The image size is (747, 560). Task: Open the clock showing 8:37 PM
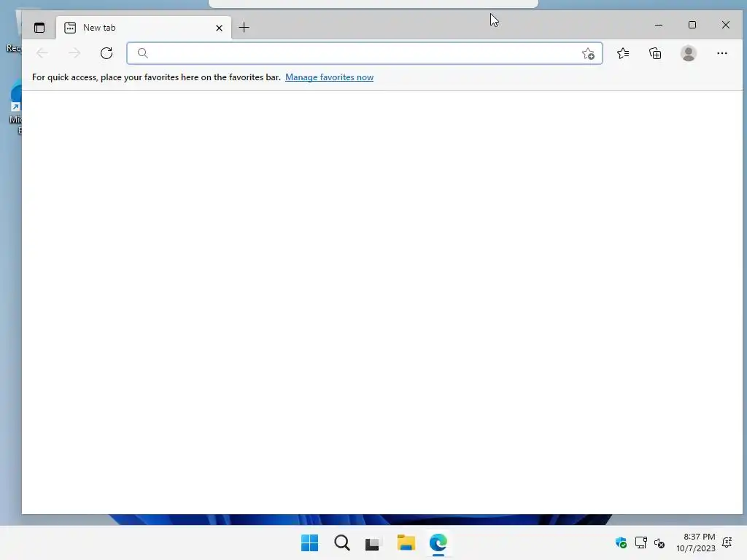pos(695,542)
